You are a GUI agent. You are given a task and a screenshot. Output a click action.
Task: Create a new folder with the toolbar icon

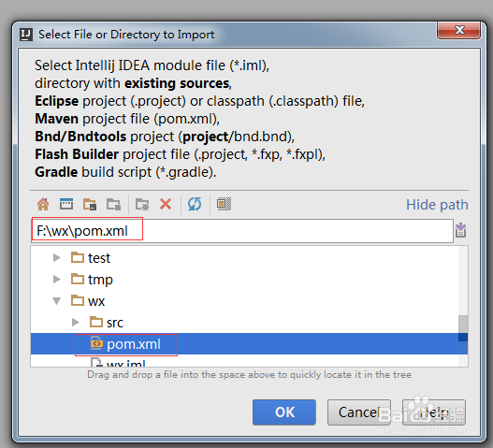click(142, 204)
